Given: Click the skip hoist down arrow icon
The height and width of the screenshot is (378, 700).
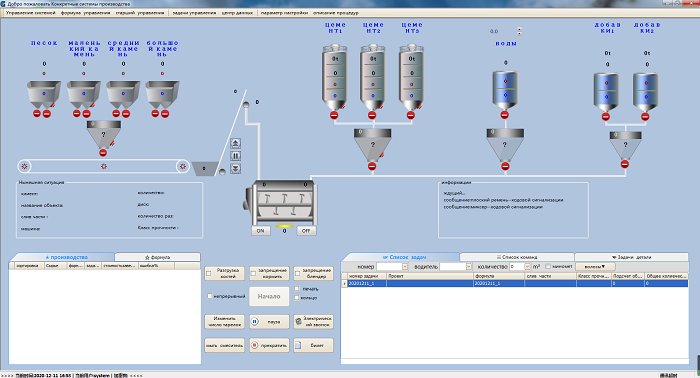Looking at the screenshot, I should (x=236, y=168).
